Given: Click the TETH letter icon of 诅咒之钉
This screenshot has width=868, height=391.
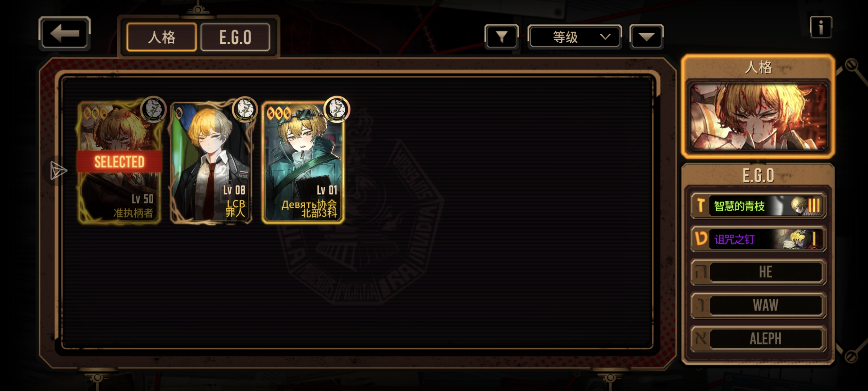Looking at the screenshot, I should pyautogui.click(x=701, y=239).
